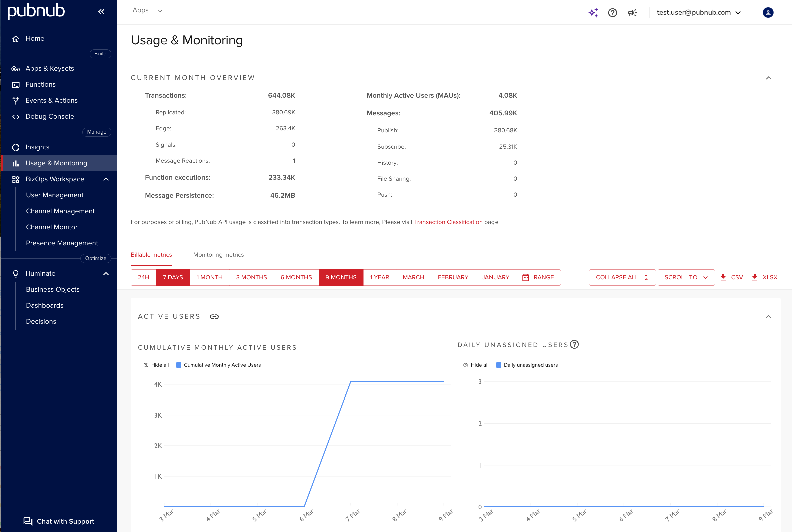Open Chat with Support
This screenshot has width=792, height=532.
(59, 521)
